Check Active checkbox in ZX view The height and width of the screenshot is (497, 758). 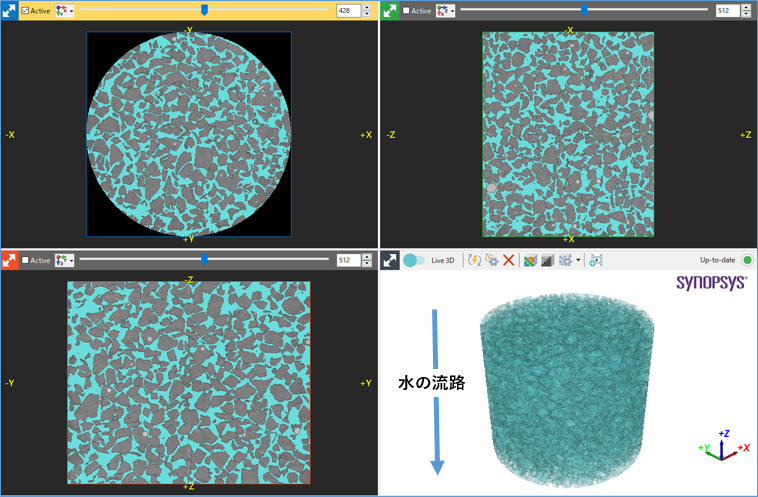pos(406,11)
